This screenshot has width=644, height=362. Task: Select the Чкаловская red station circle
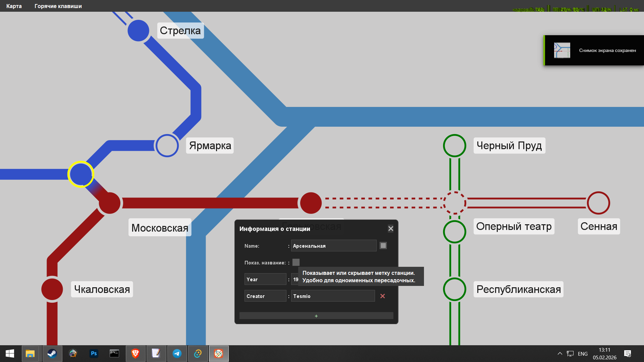[52, 289]
